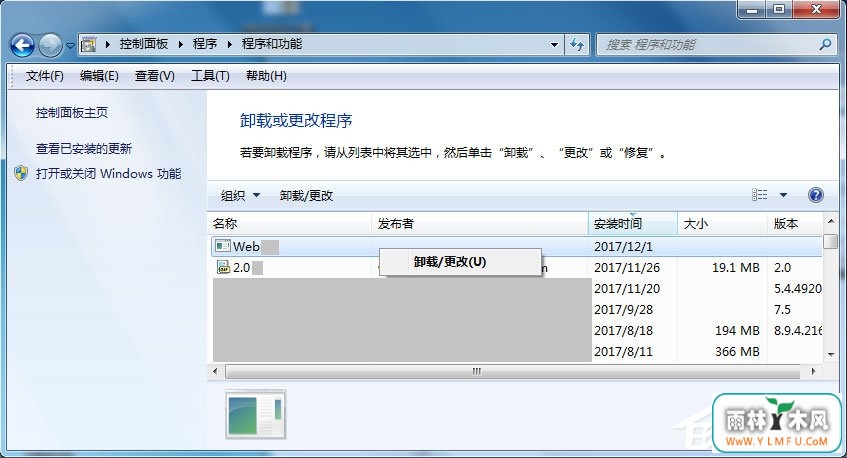Expand arrow before 控制面板 breadcrumb
The width and height of the screenshot is (847, 458).
click(x=107, y=45)
